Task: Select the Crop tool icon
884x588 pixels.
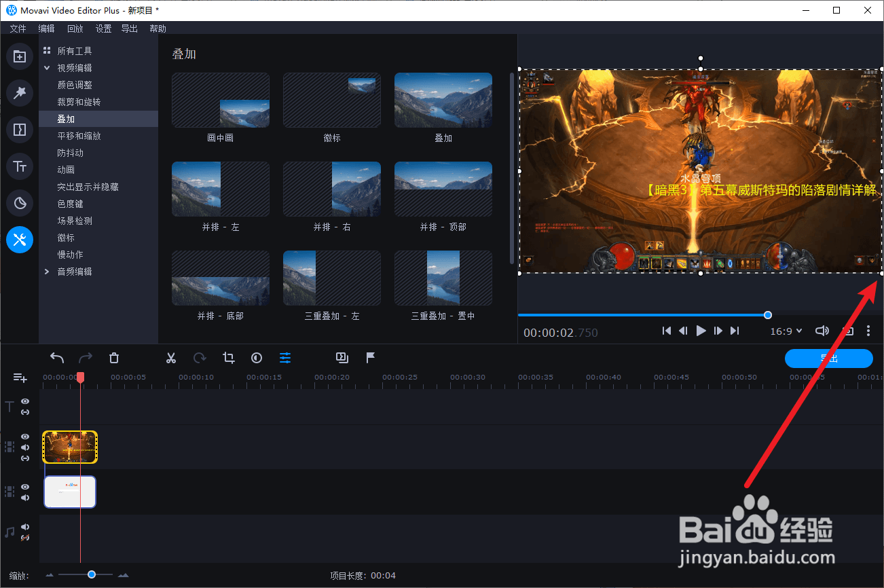Action: (x=228, y=358)
